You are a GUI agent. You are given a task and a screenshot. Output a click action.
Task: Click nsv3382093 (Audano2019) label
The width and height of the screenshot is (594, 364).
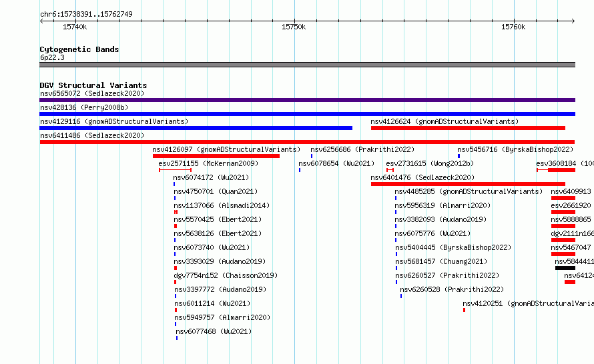(440, 219)
